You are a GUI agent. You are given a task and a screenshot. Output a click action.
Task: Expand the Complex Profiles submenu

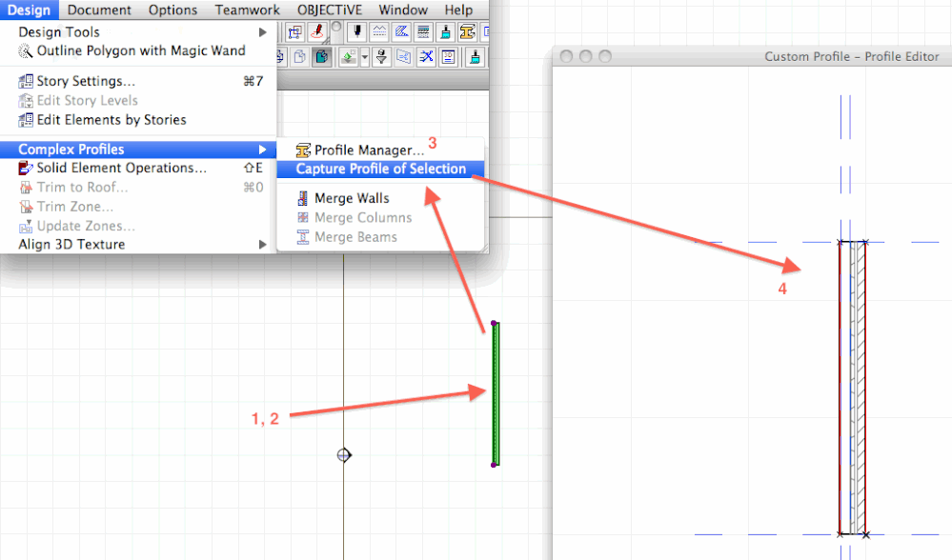pyautogui.click(x=138, y=150)
